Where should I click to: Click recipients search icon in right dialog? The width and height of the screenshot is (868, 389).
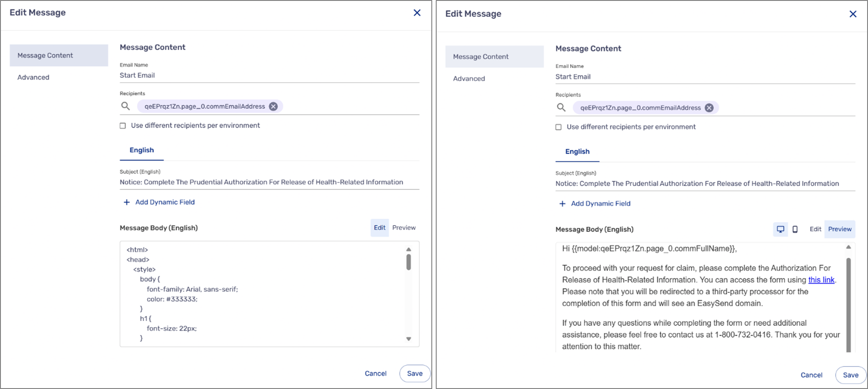click(561, 107)
